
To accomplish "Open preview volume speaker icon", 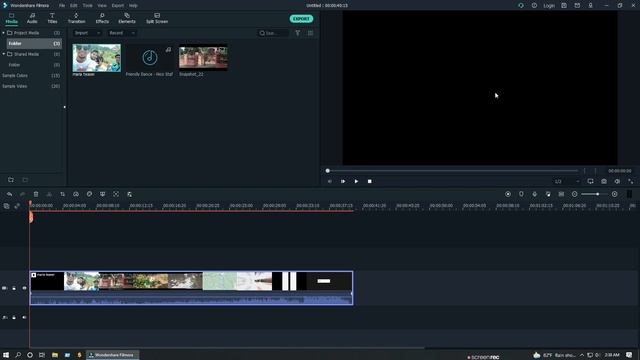I will click(x=618, y=181).
